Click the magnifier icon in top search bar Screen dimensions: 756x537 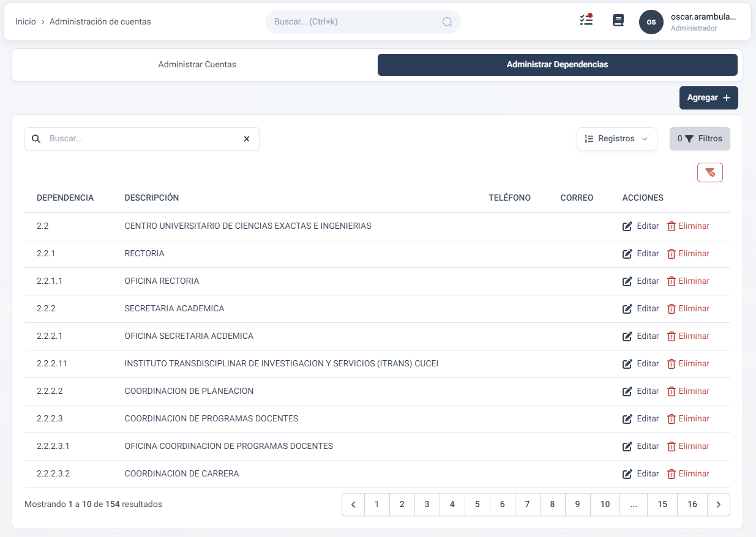coord(447,22)
